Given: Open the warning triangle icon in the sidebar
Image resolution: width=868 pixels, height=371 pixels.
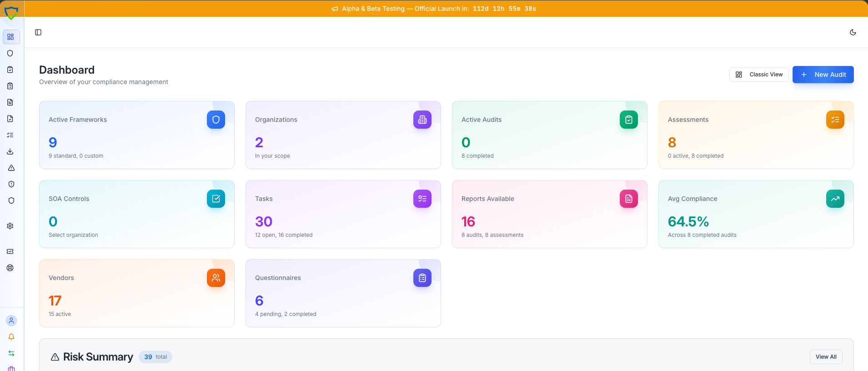Looking at the screenshot, I should (11, 168).
